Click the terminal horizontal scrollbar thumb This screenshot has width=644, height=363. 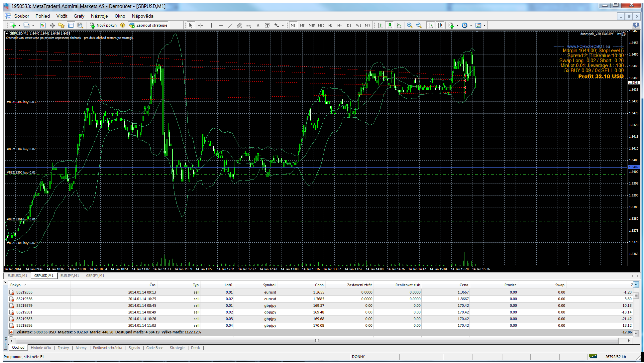click(317, 341)
